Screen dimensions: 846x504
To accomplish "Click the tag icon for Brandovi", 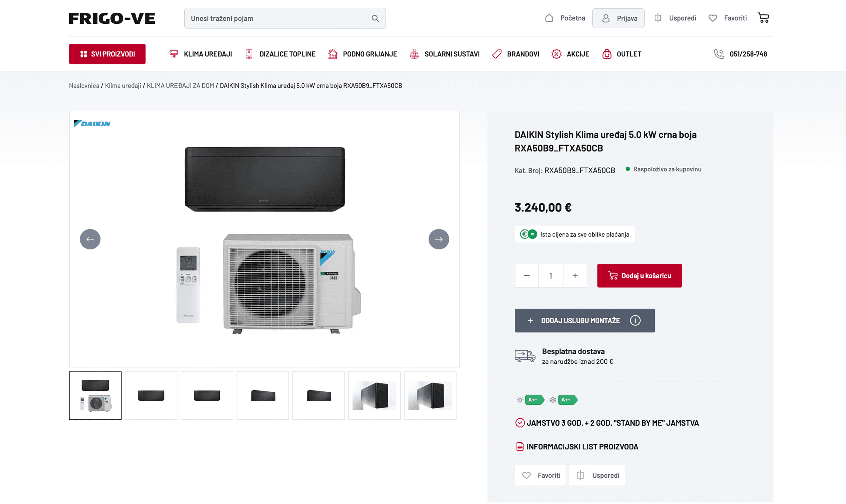I will (x=496, y=54).
